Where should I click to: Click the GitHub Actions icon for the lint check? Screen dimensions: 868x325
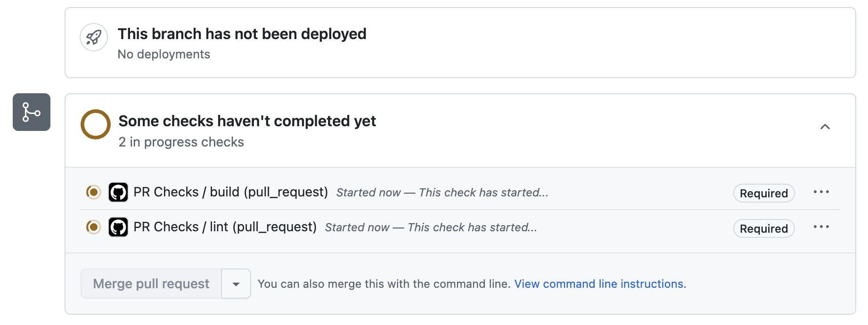pyautogui.click(x=118, y=227)
